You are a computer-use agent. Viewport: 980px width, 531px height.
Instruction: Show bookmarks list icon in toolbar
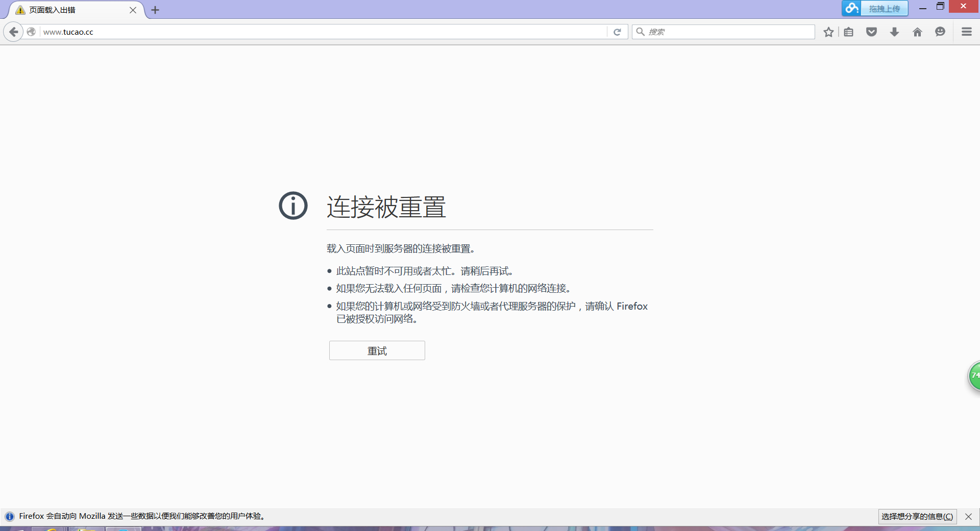[x=849, y=32]
